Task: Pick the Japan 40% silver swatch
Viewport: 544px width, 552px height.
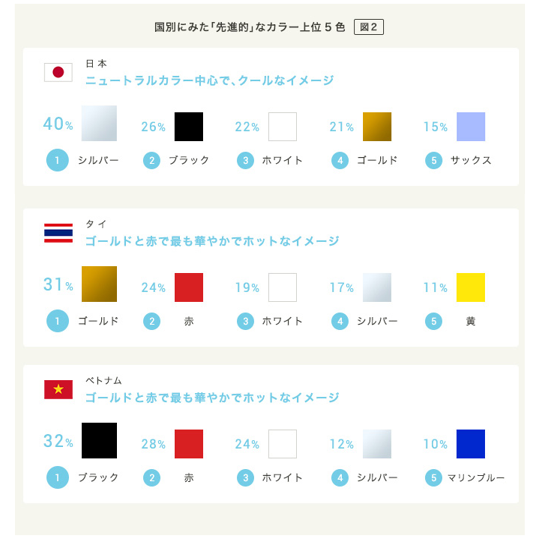Action: pos(99,123)
